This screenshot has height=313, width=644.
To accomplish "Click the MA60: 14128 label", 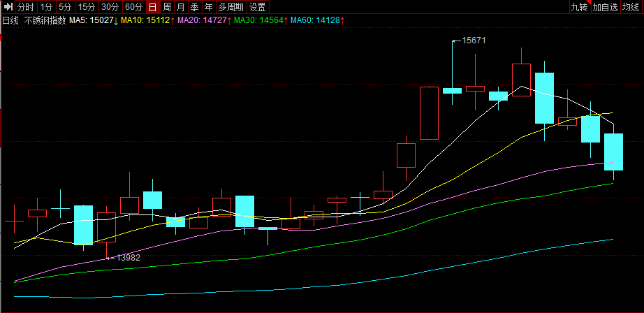I will click(316, 20).
